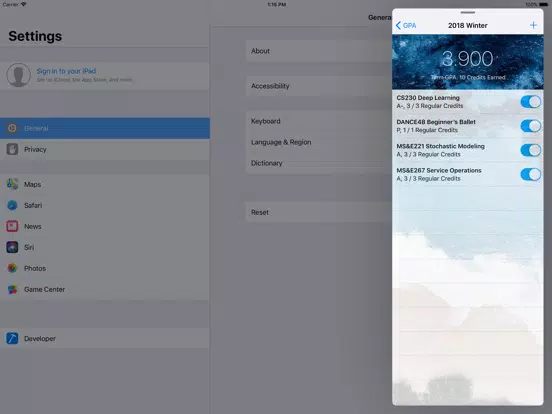Tap the 3.900 term GPA banner

(468, 62)
